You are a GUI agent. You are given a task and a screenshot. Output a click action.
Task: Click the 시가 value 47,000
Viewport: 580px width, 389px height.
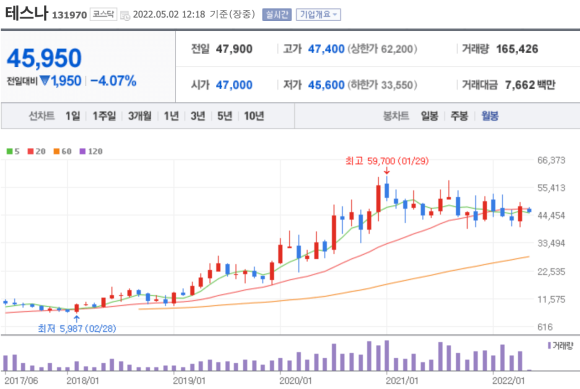[234, 85]
